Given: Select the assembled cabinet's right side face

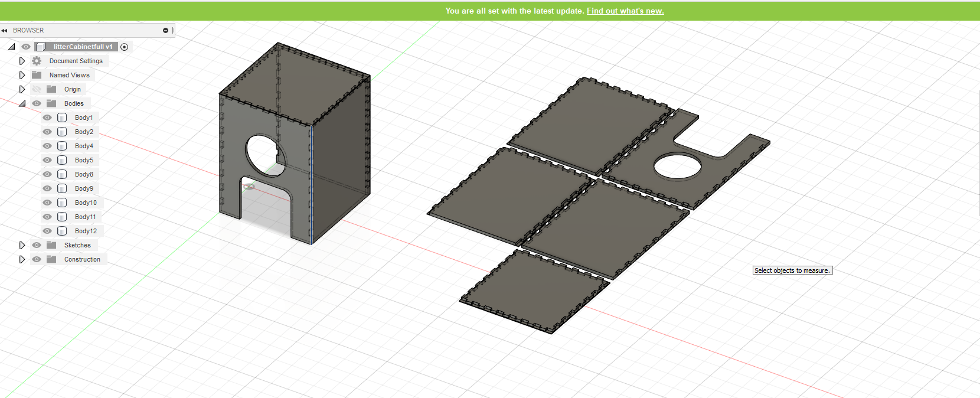Looking at the screenshot, I should (341, 159).
